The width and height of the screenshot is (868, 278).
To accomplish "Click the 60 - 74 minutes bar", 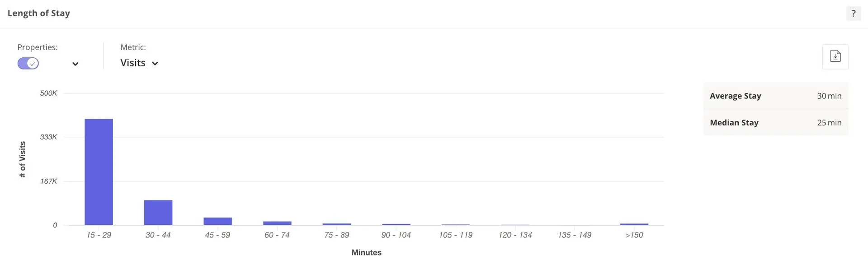I will point(277,223).
